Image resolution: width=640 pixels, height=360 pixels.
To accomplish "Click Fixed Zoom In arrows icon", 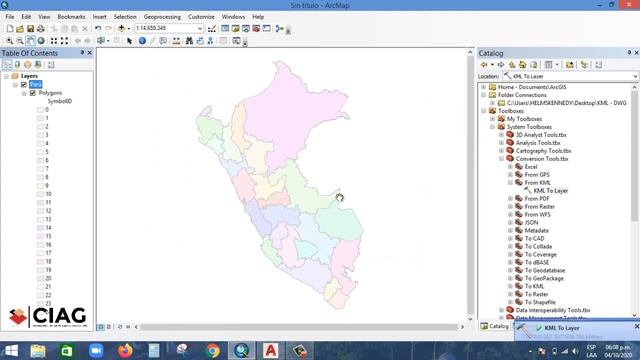I will [x=54, y=41].
